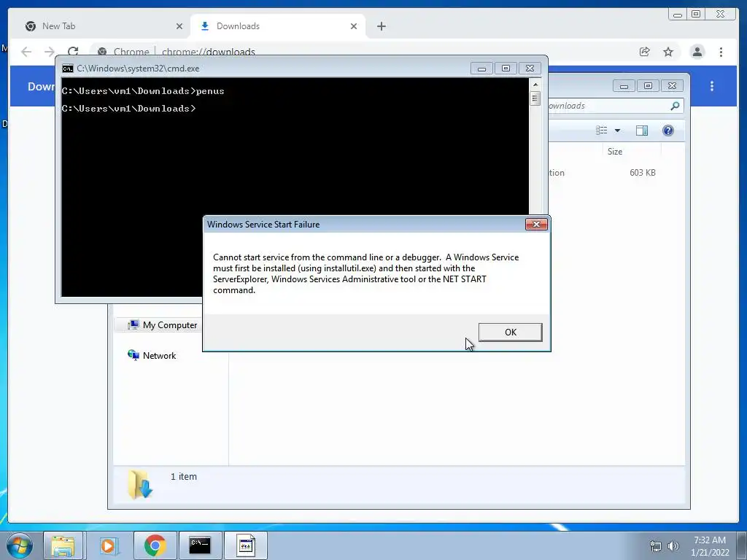Viewport: 747px width, 560px height.
Task: Minimize the Explorer window
Action: point(624,86)
